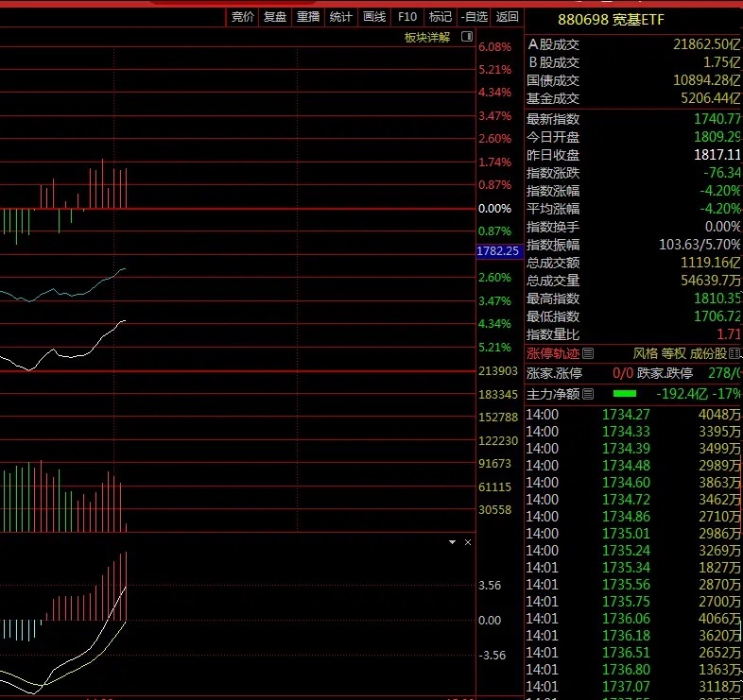Select the A股成交 row
743x700 pixels.
tap(633, 44)
